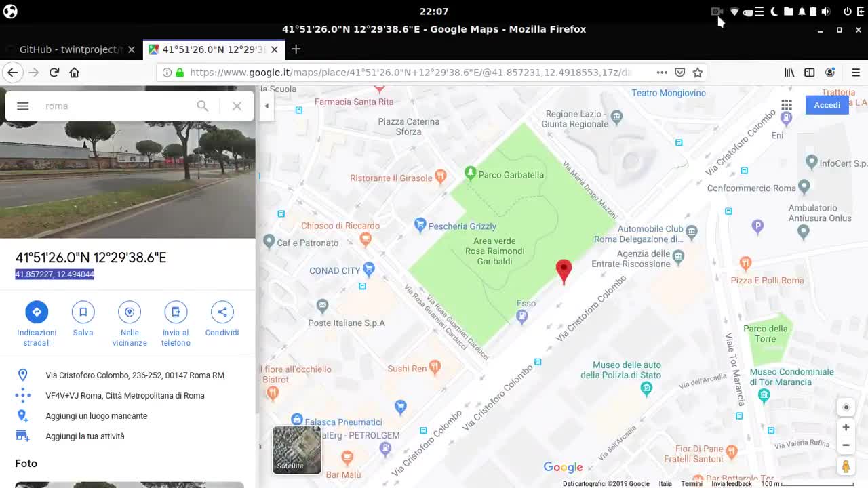
Task: Bookmark this page with star icon
Action: (697, 73)
